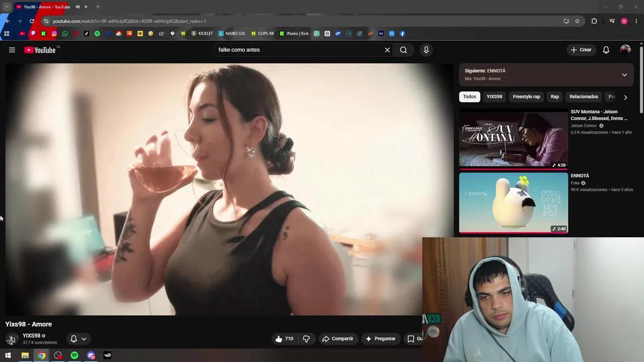
Task: Click the Crear button
Action: point(581,50)
